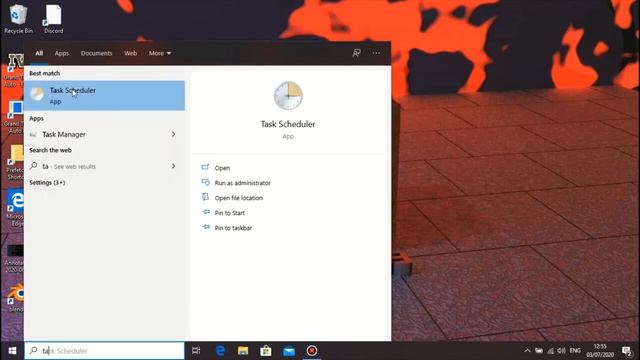This screenshot has width=640, height=360.
Task: Expand the 'ta' web results arrow
Action: pos(173,166)
